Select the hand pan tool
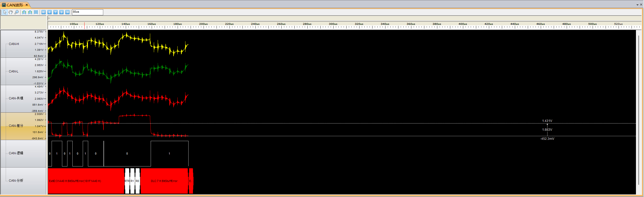This screenshot has height=197, width=644. point(11,12)
